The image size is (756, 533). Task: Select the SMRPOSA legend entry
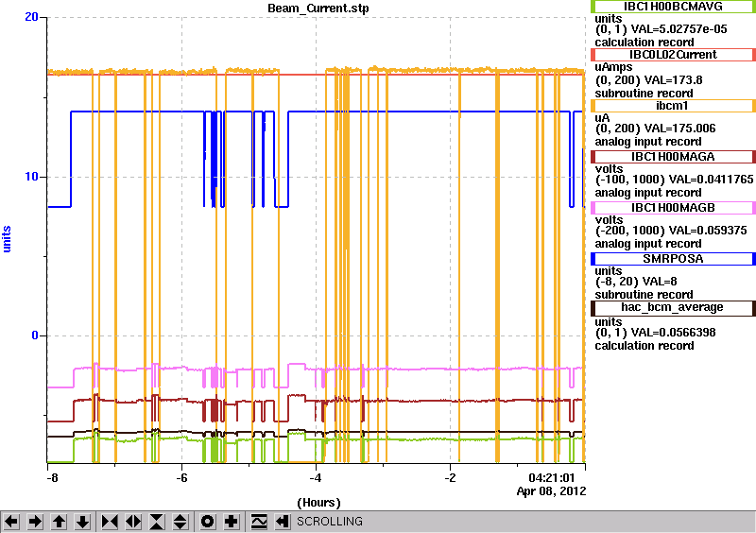[673, 259]
